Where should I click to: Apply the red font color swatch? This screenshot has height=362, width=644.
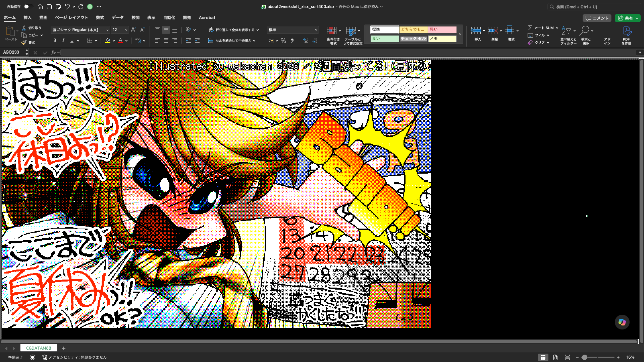click(x=120, y=41)
